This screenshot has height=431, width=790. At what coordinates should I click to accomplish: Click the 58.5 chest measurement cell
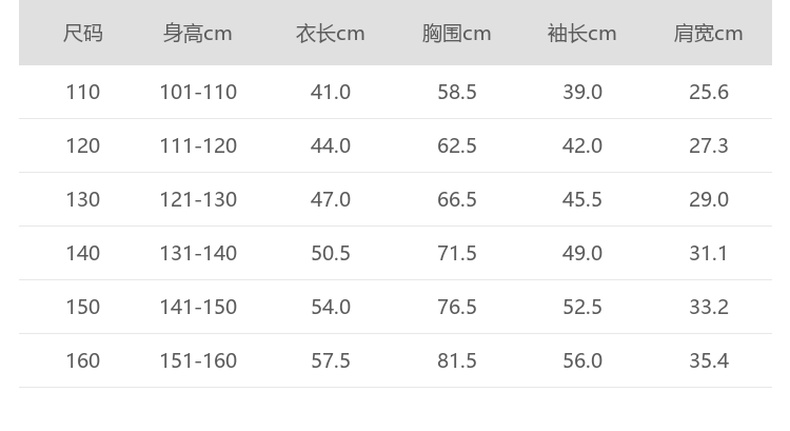[457, 92]
